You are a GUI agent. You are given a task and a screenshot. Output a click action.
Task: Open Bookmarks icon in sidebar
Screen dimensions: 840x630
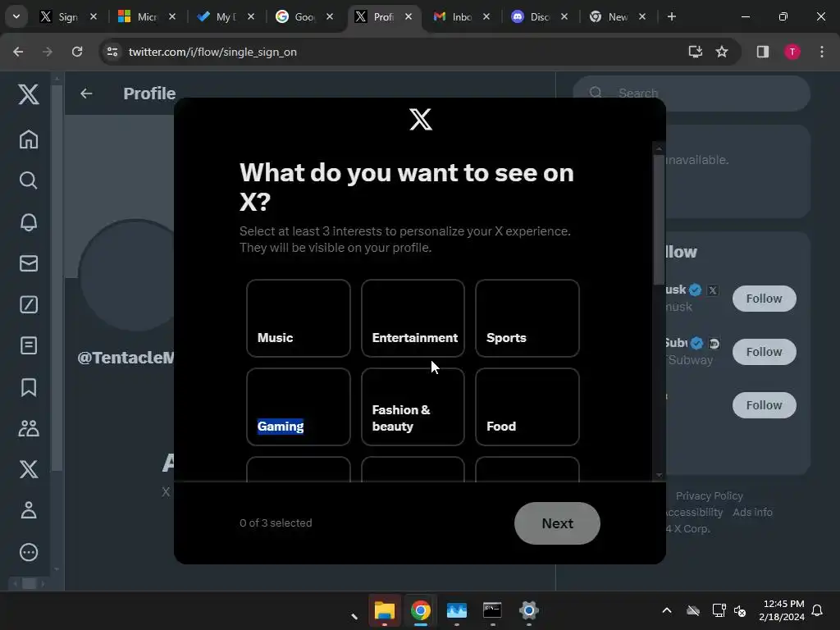pos(29,387)
